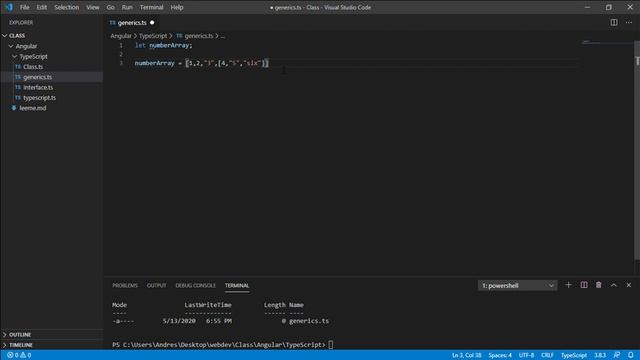Click breadcrumb generics.ts segment

pyautogui.click(x=198, y=36)
